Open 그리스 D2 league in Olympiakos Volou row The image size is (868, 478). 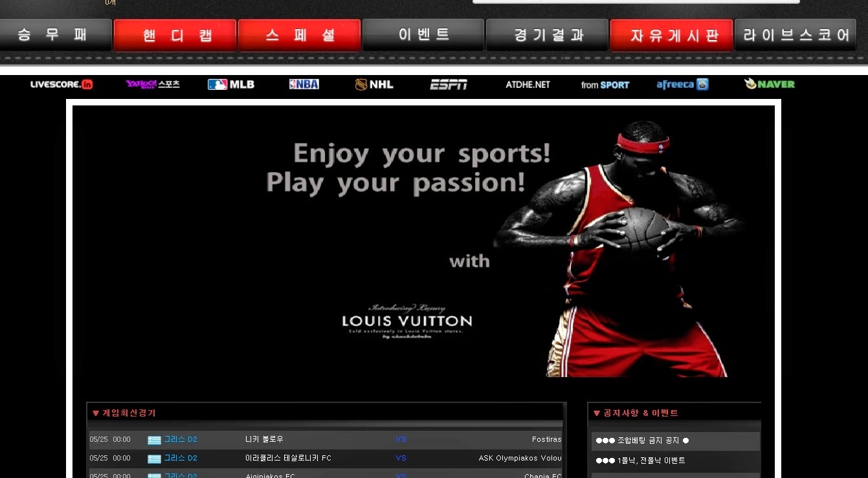coord(181,458)
